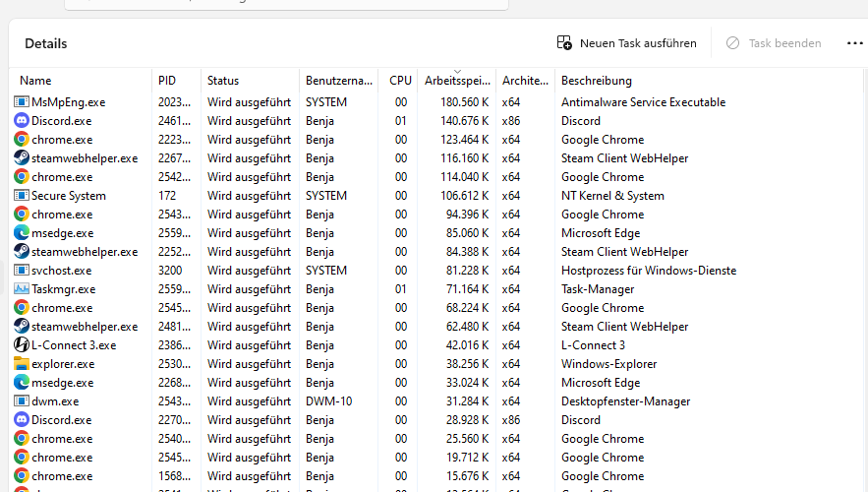Click the 71.164 K memory value

coord(467,289)
